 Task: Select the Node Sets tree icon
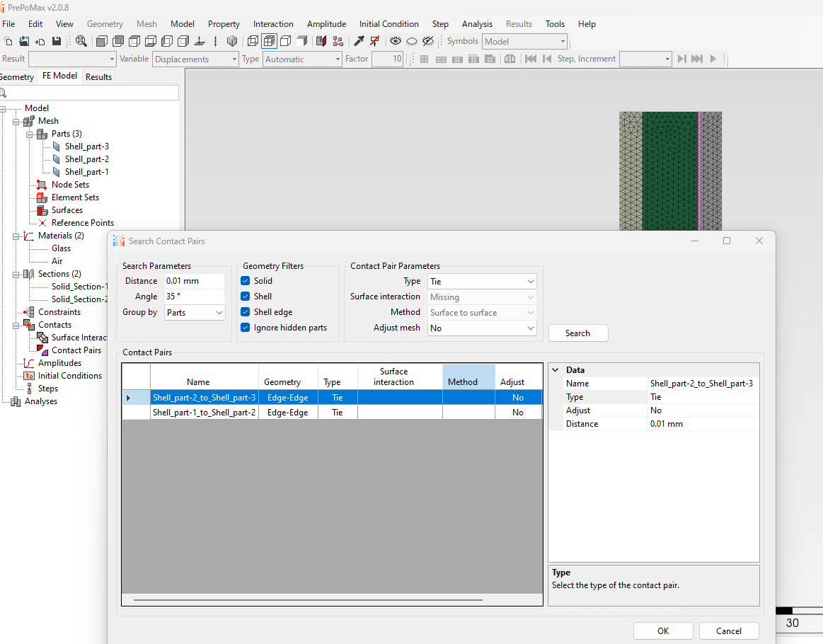[42, 185]
